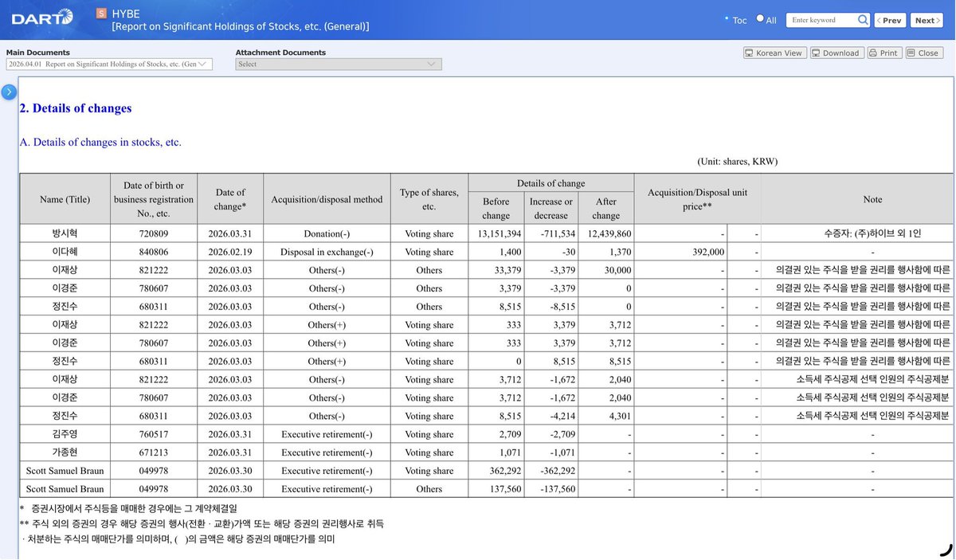Click the 720809 birth date cell

tap(153, 233)
